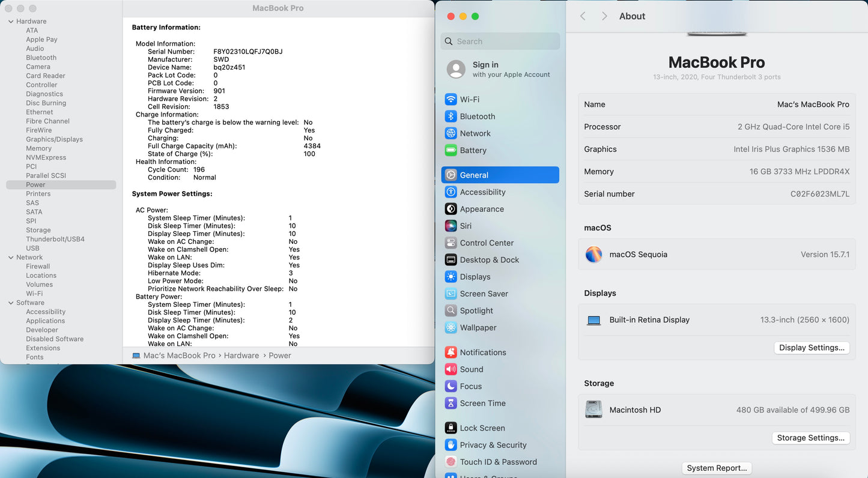
Task: Open Desktop & Dock settings pane
Action: 489,260
